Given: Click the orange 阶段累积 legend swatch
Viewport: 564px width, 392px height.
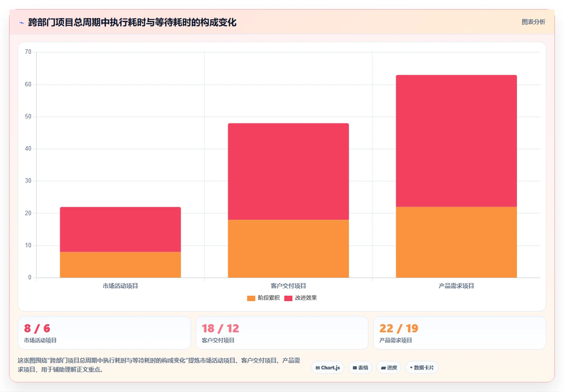Looking at the screenshot, I should [x=251, y=298].
